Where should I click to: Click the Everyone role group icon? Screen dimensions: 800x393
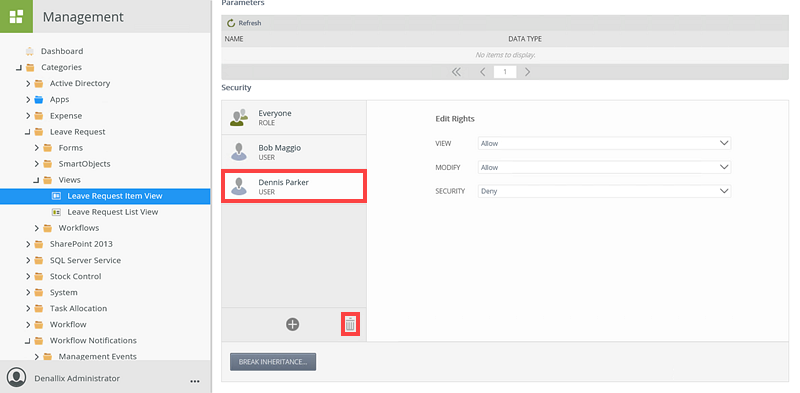pos(239,117)
